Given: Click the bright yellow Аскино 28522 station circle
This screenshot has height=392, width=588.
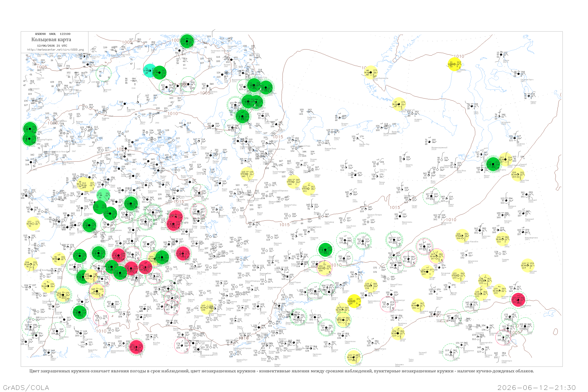Looking at the screenshot, I should tap(354, 301).
